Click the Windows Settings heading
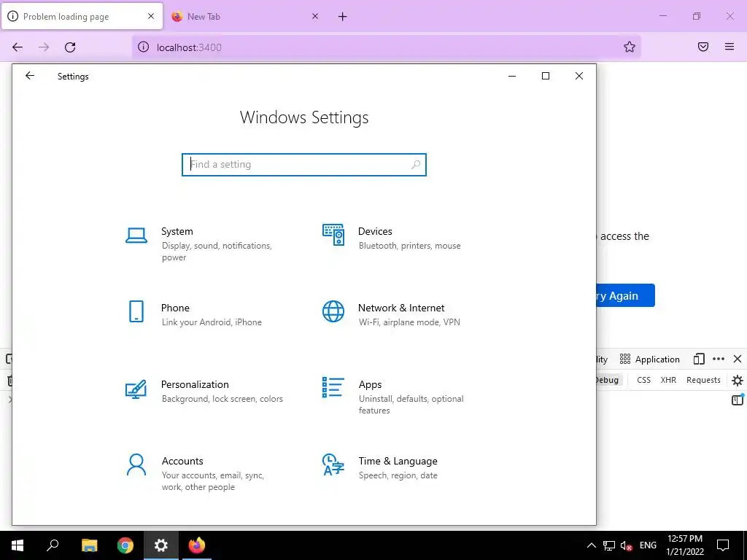Image resolution: width=747 pixels, height=560 pixels. pos(304,117)
